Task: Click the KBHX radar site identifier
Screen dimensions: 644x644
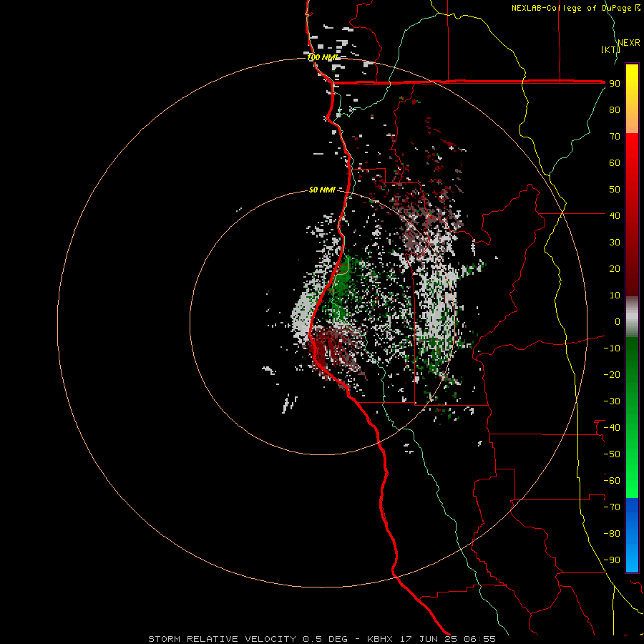Action: [x=380, y=639]
